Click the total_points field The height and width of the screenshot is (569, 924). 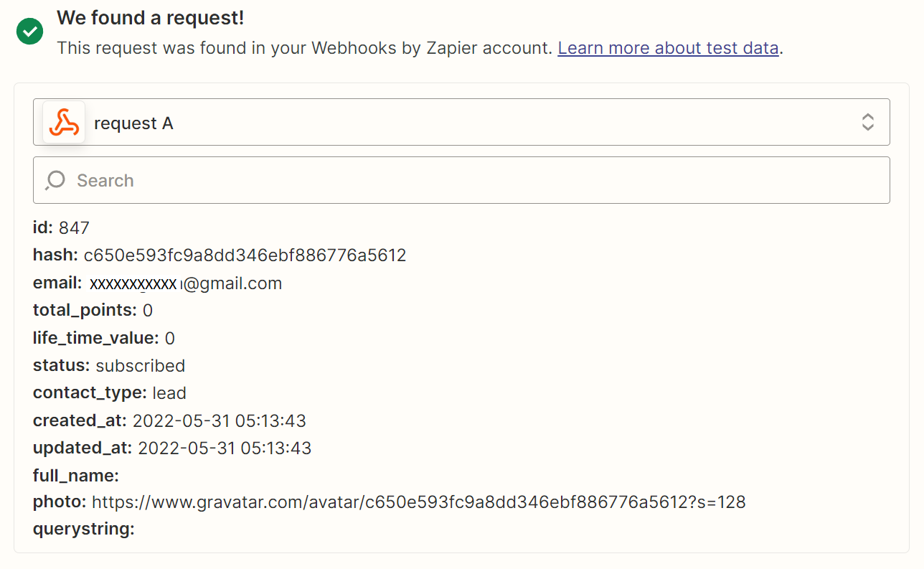tap(93, 311)
